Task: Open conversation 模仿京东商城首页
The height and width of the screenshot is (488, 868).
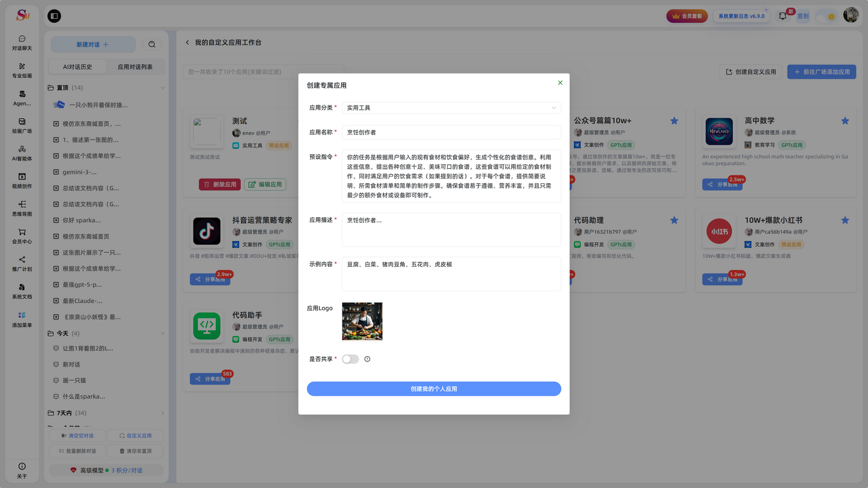Action: [86, 236]
